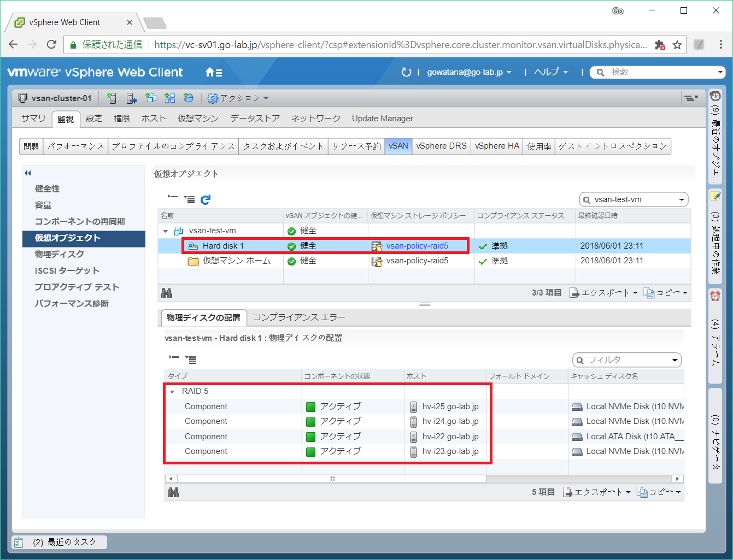Viewport: 733px width, 560px height.
Task: Open the vsan-test-vm filter dropdown arrow
Action: [x=682, y=200]
